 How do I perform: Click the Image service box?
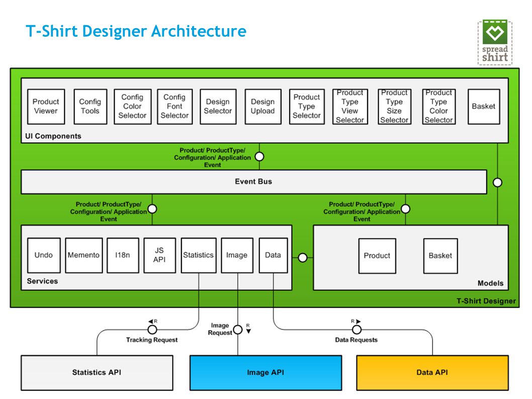click(x=237, y=256)
